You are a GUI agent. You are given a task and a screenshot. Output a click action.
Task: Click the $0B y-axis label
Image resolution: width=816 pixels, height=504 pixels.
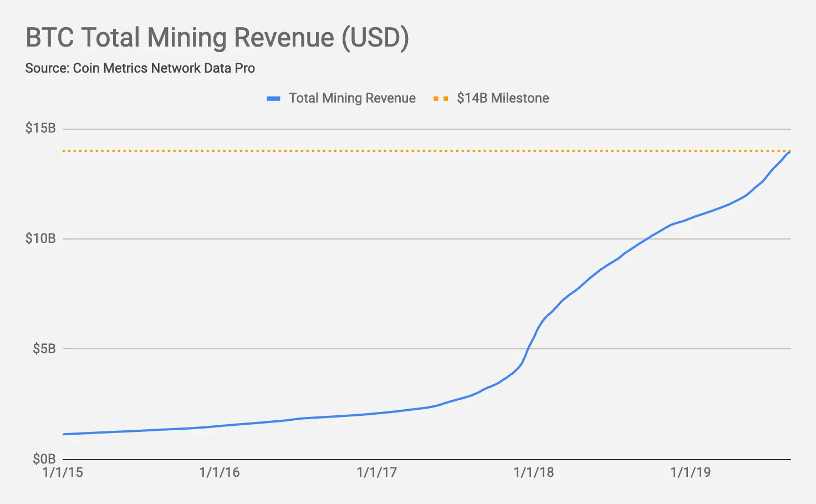(x=44, y=459)
